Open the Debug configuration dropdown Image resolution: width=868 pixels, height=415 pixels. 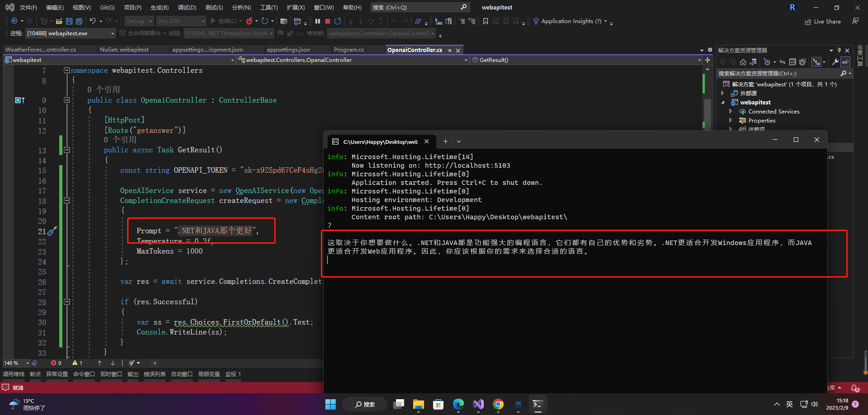(x=139, y=21)
